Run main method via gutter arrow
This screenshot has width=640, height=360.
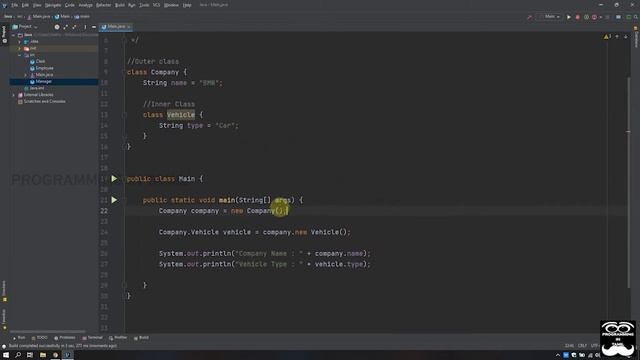coord(114,200)
